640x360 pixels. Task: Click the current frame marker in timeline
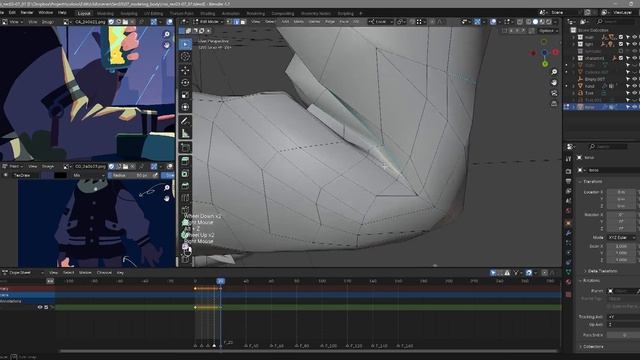[220, 281]
